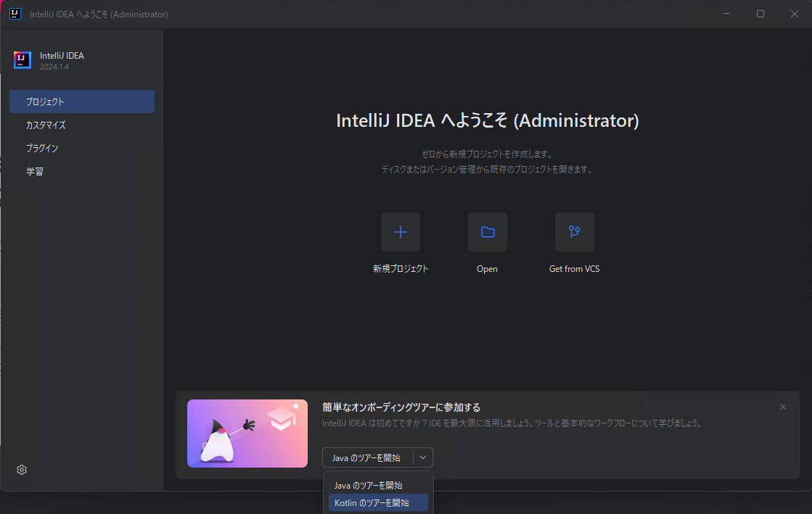Select Kotlin のツアーを開始 from the menu

tap(378, 502)
